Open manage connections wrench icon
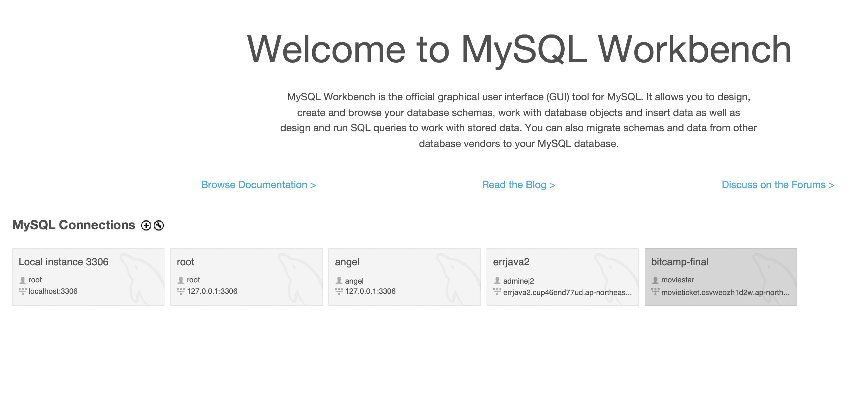This screenshot has width=868, height=412. [x=159, y=225]
